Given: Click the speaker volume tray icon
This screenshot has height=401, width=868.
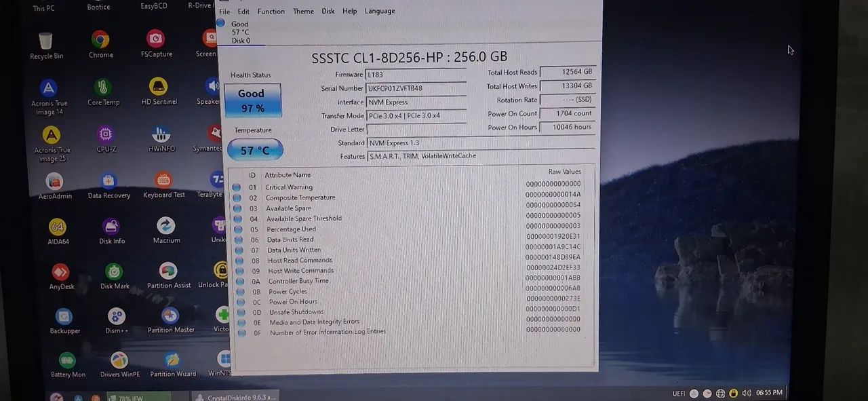Looking at the screenshot, I should [x=746, y=393].
